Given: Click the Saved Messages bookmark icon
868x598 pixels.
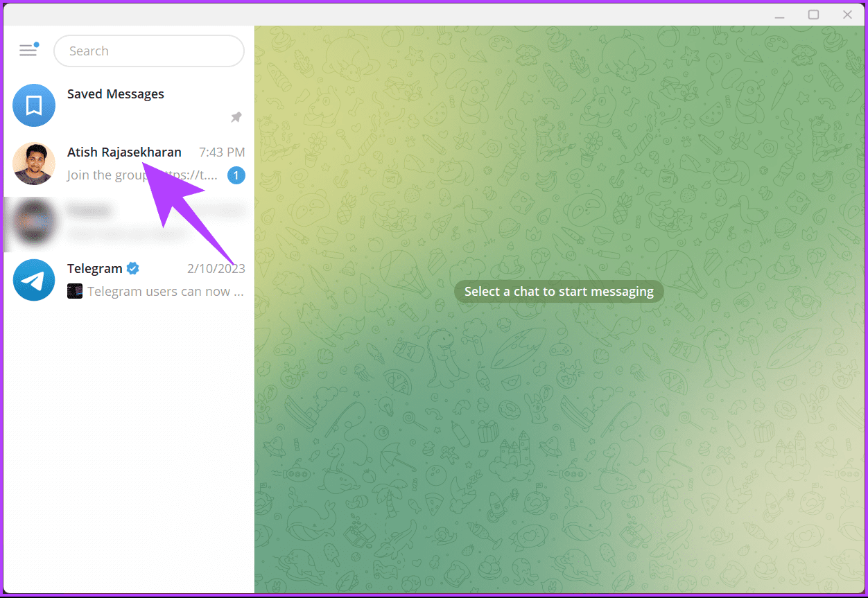Looking at the screenshot, I should click(33, 105).
